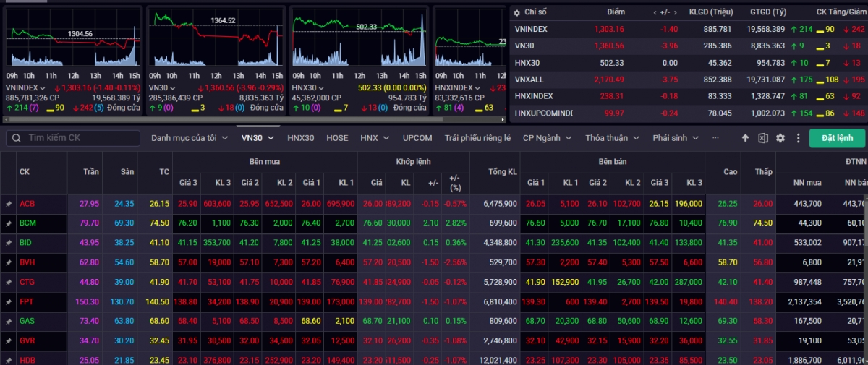Open the three-dot more options menu
Screen dimensions: 868x365
pos(799,138)
